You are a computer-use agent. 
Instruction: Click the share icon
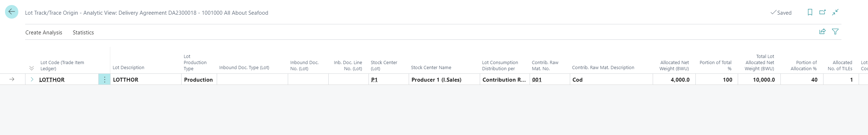pos(822,32)
